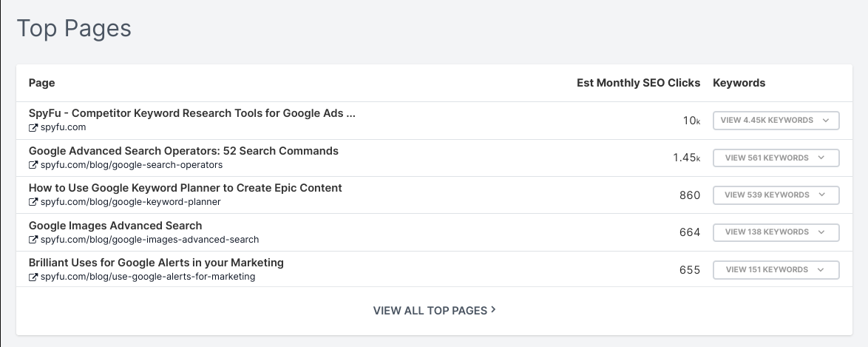The width and height of the screenshot is (868, 347).
Task: Click View All Top Pages link
Action: click(434, 311)
